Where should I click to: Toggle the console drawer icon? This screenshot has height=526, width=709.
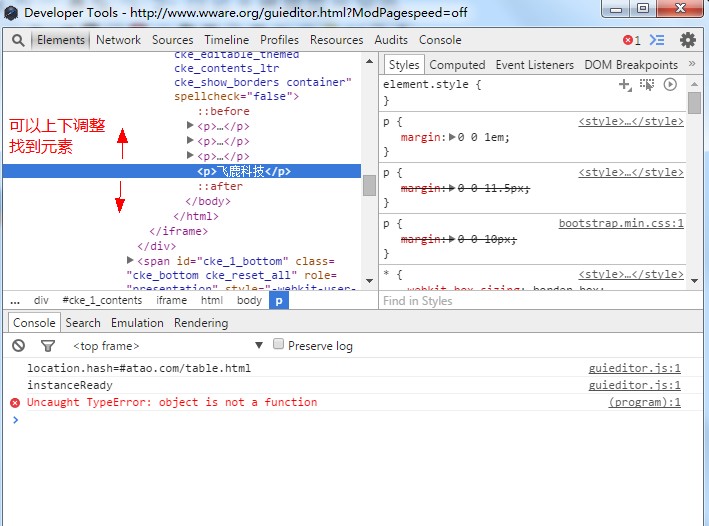[657, 40]
